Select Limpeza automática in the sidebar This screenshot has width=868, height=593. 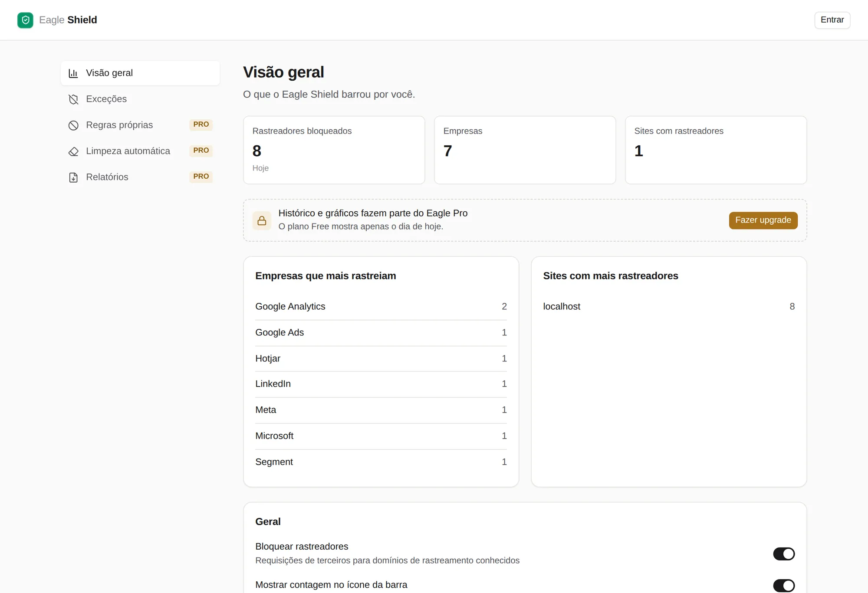coord(140,151)
